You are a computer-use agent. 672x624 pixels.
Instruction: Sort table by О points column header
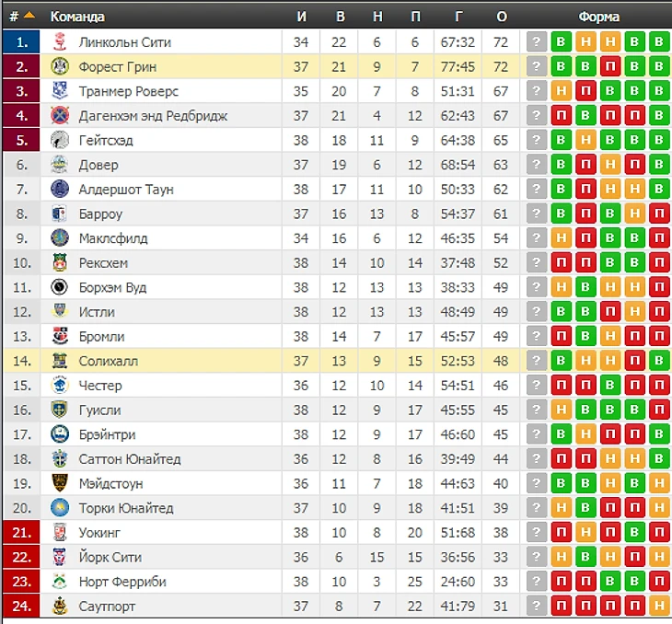pyautogui.click(x=501, y=17)
